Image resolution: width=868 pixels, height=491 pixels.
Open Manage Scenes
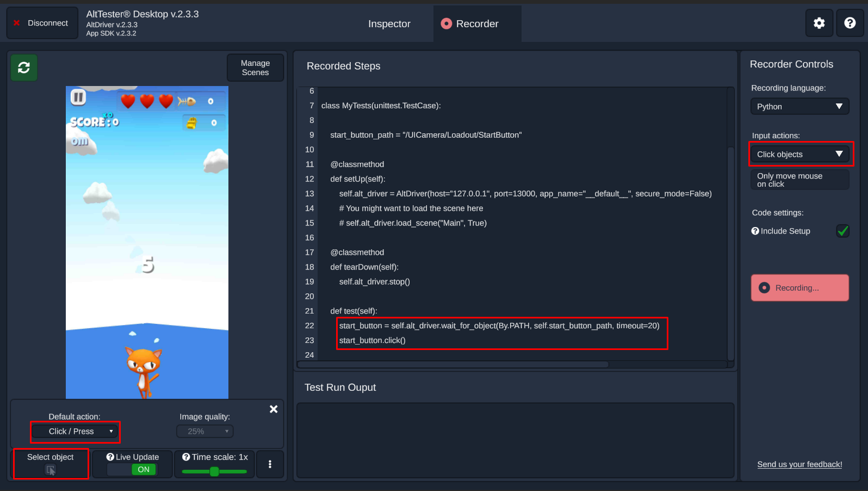point(255,68)
